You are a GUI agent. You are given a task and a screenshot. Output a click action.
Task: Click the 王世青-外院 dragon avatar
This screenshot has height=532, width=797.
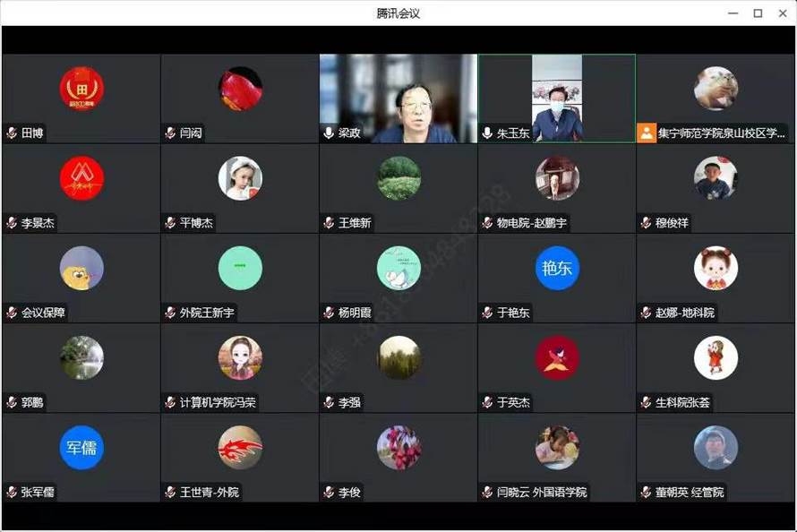[240, 447]
